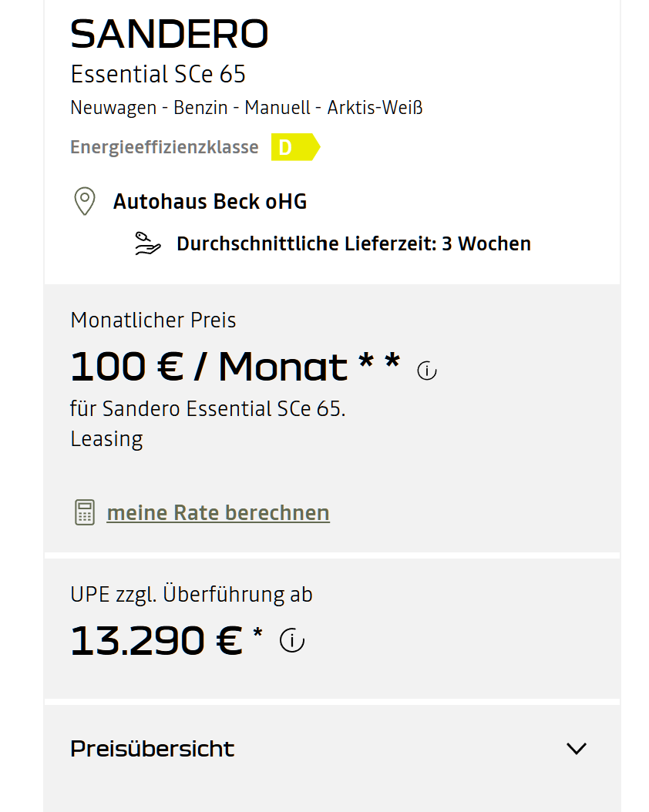Open the 'meine Rate berechnen' link

pos(218,512)
